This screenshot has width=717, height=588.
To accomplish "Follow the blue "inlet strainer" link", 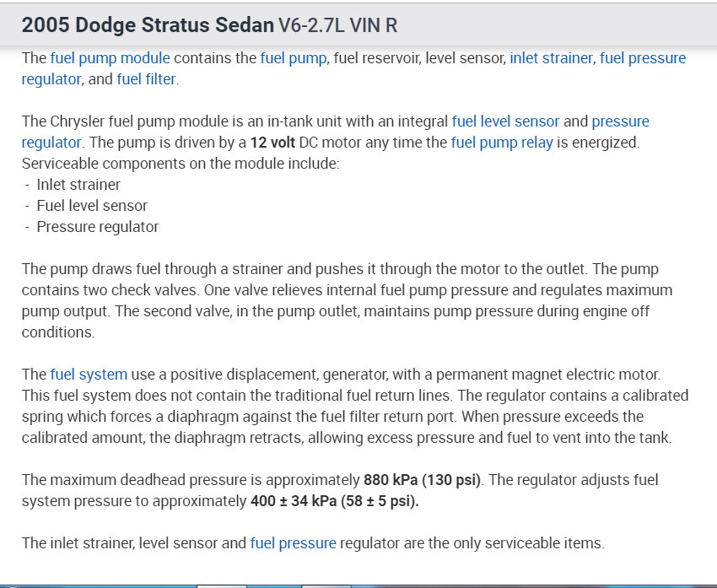I will click(x=551, y=58).
